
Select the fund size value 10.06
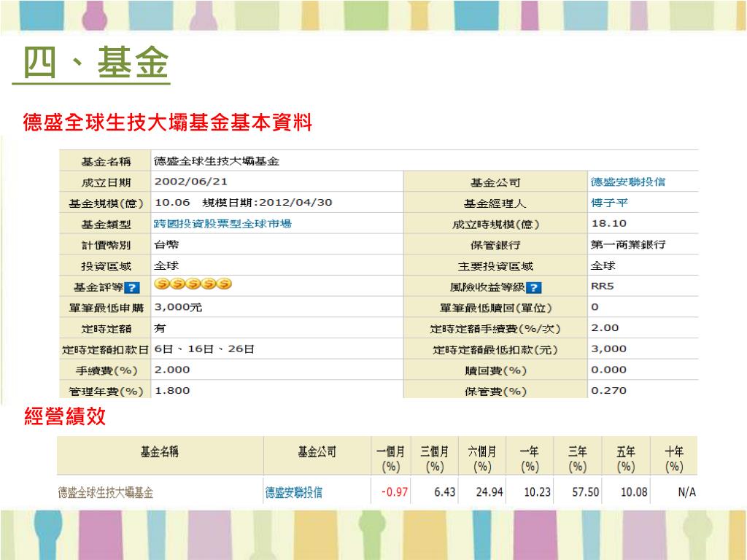point(172,203)
